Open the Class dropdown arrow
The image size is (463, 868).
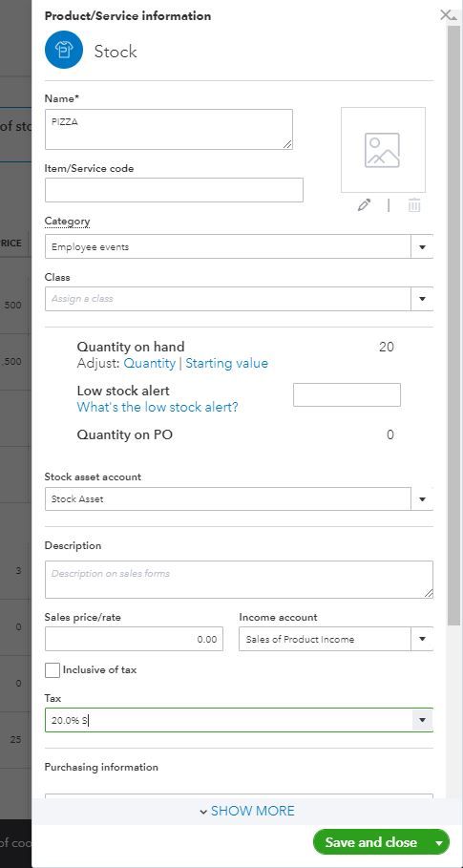[422, 299]
